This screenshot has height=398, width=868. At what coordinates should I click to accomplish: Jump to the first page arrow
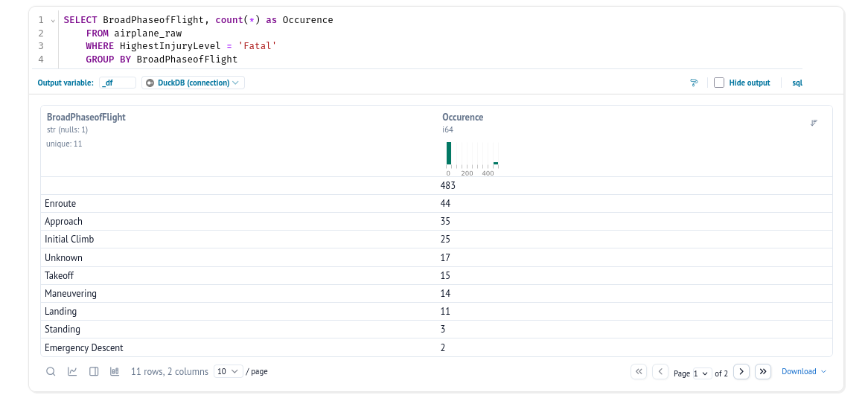[638, 371]
